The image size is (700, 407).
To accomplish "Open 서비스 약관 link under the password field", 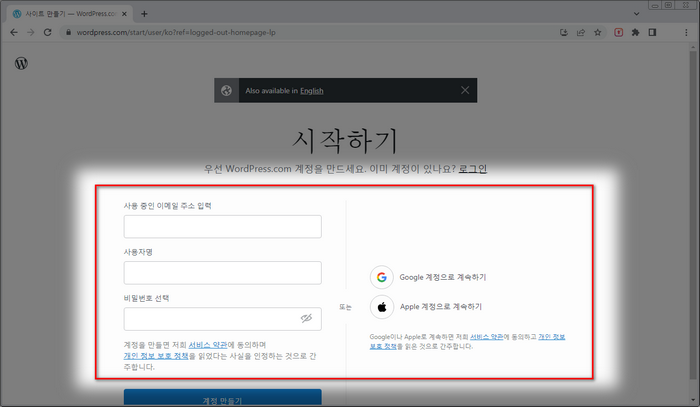I will click(x=208, y=345).
